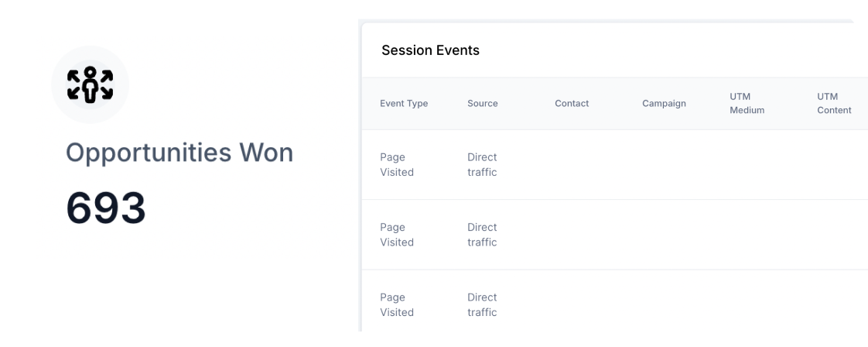Click Direct traffic in the second row

[x=482, y=235]
